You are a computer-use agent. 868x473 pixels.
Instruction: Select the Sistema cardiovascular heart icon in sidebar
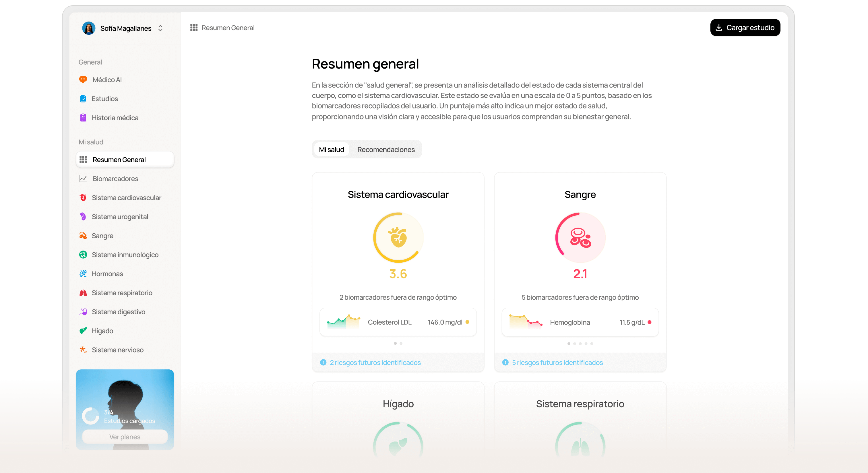(x=83, y=198)
